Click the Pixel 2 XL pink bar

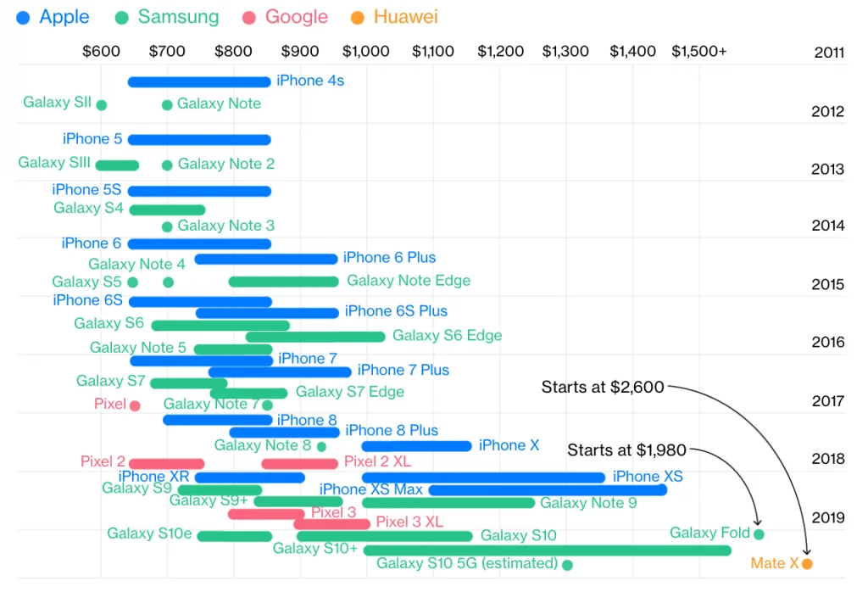coord(299,463)
